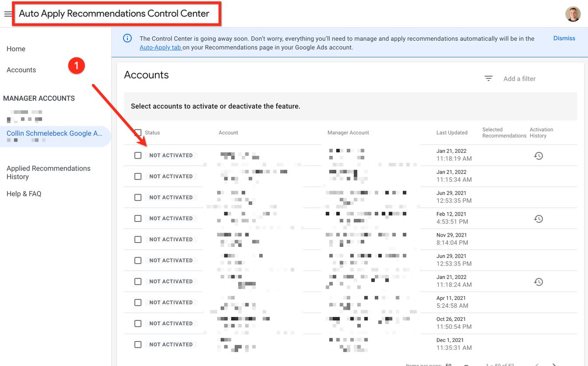Open the user profile avatar

573,14
